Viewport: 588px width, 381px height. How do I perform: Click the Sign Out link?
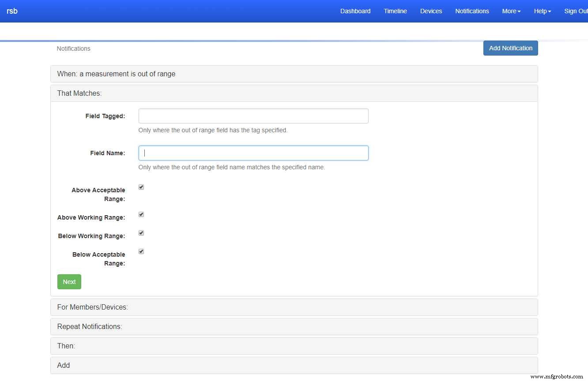coord(576,11)
